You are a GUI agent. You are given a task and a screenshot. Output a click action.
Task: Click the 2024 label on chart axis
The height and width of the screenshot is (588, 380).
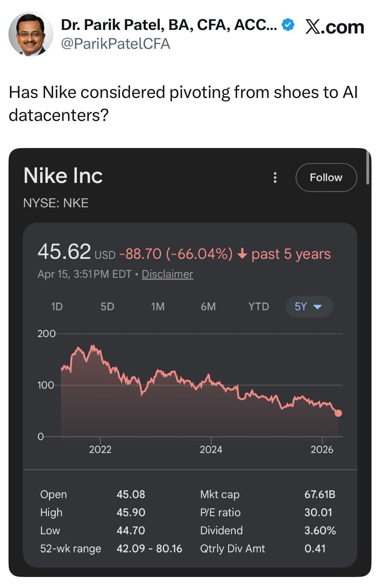[x=211, y=449]
